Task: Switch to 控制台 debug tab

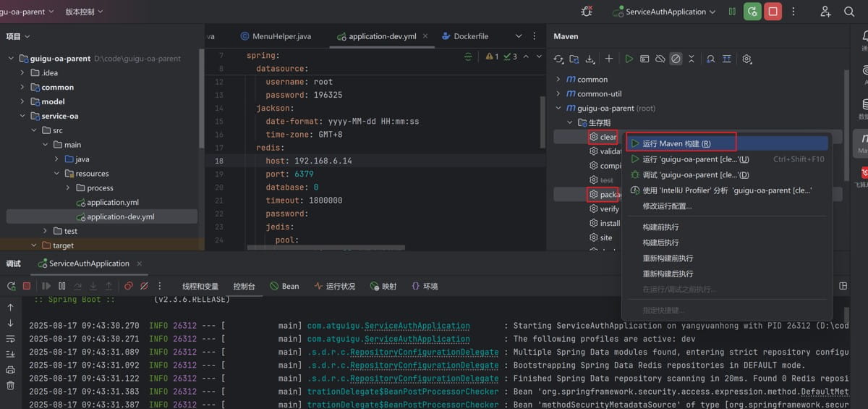Action: [244, 286]
